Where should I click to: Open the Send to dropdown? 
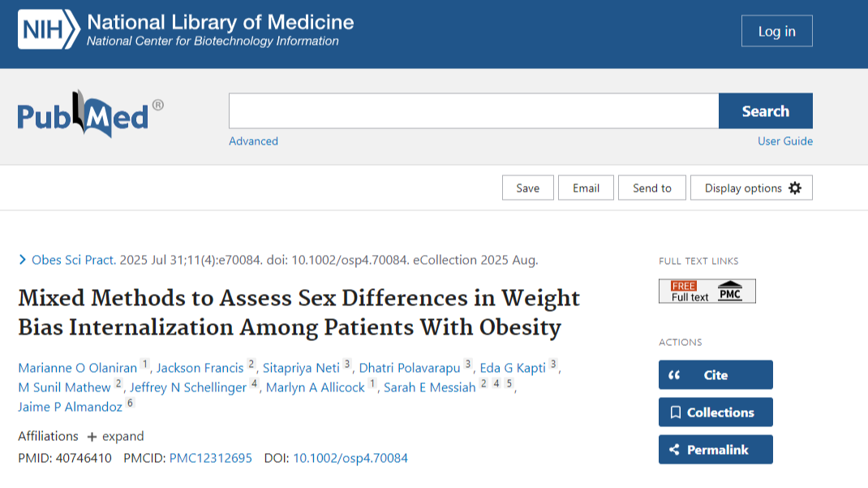[651, 188]
